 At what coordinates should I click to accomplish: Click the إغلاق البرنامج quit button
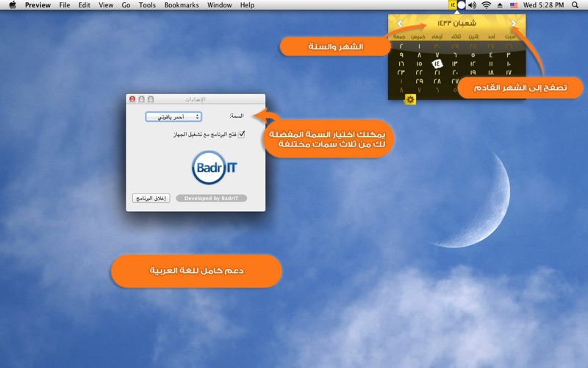point(151,198)
